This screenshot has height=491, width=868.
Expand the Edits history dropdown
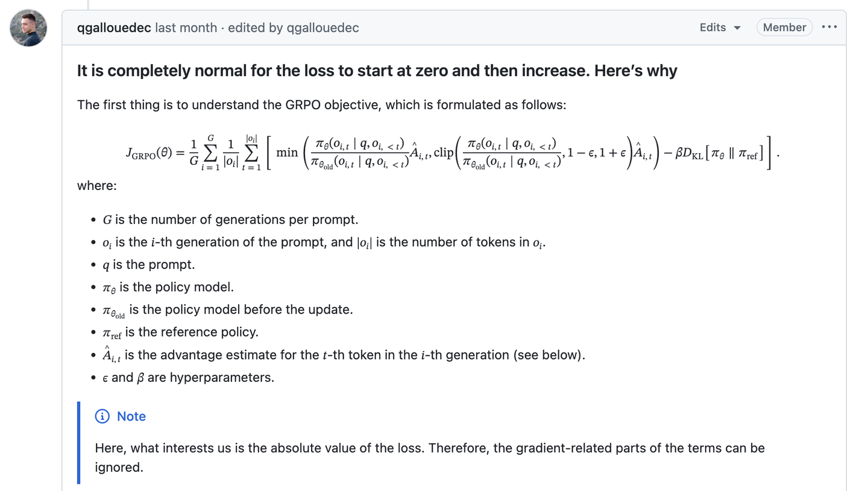point(720,27)
